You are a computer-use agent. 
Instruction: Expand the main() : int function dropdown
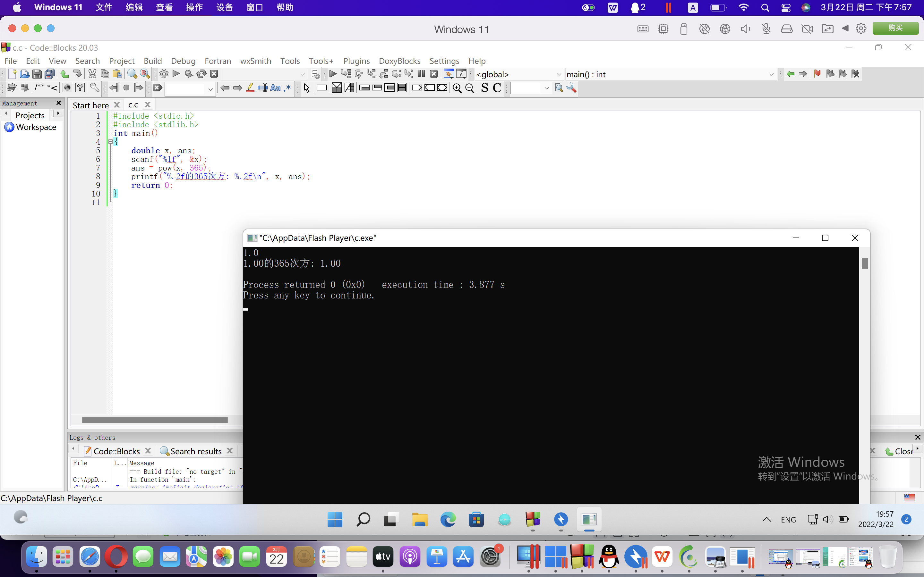click(771, 74)
